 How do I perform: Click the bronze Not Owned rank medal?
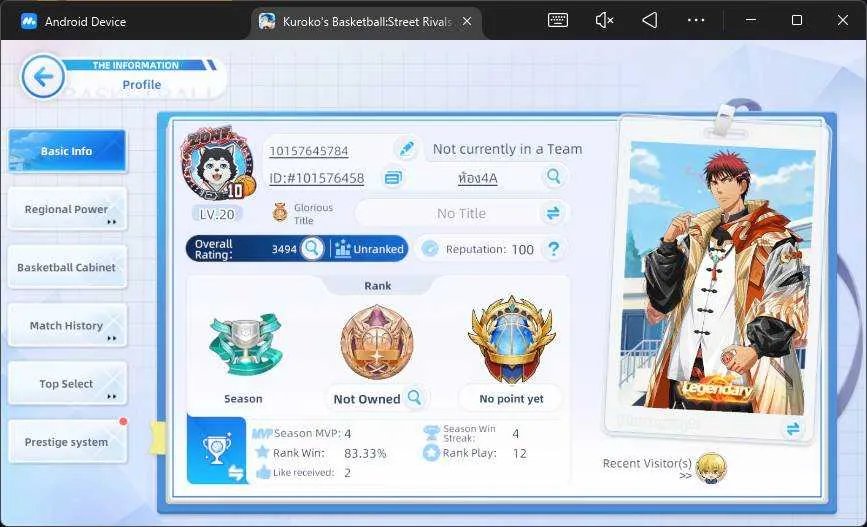pyautogui.click(x=377, y=342)
